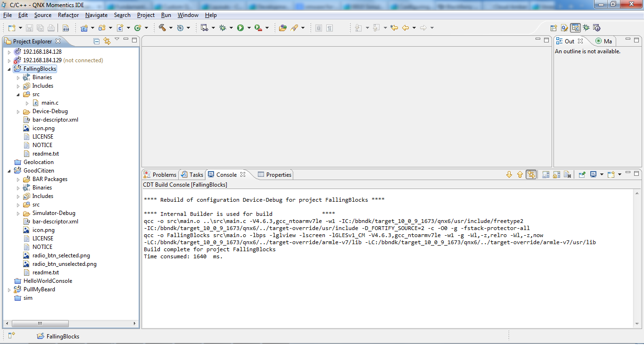
Task: Click the green Run button icon
Action: (x=240, y=28)
